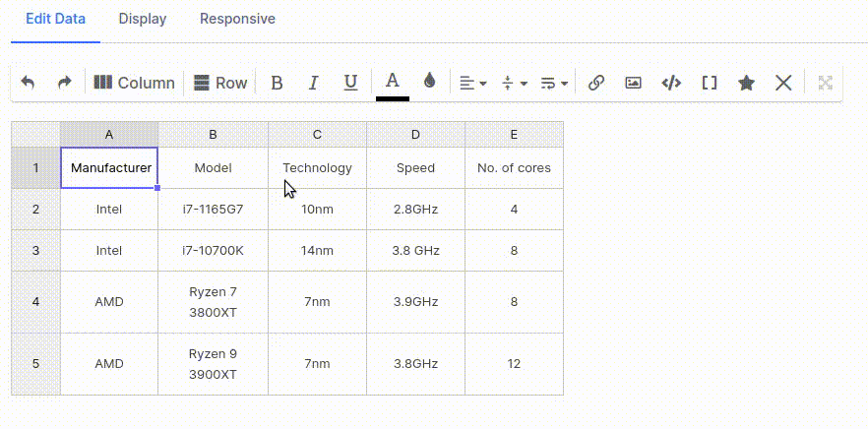Insert an image with picture icon

634,83
